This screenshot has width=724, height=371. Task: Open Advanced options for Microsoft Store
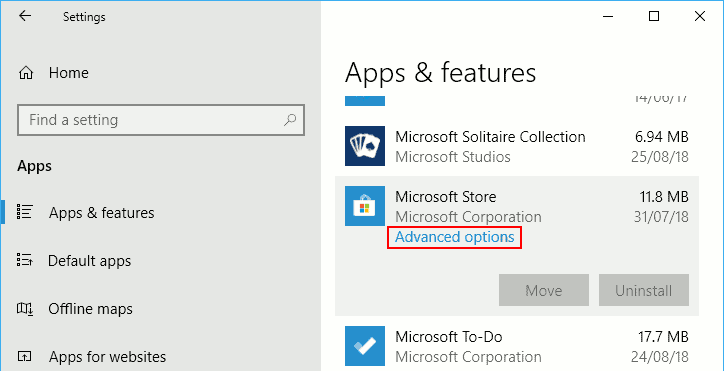(x=455, y=237)
